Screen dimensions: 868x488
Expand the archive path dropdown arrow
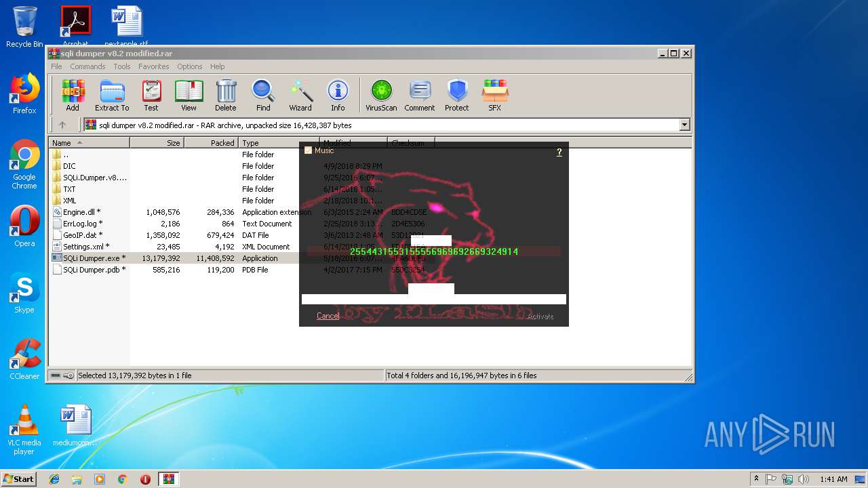684,125
